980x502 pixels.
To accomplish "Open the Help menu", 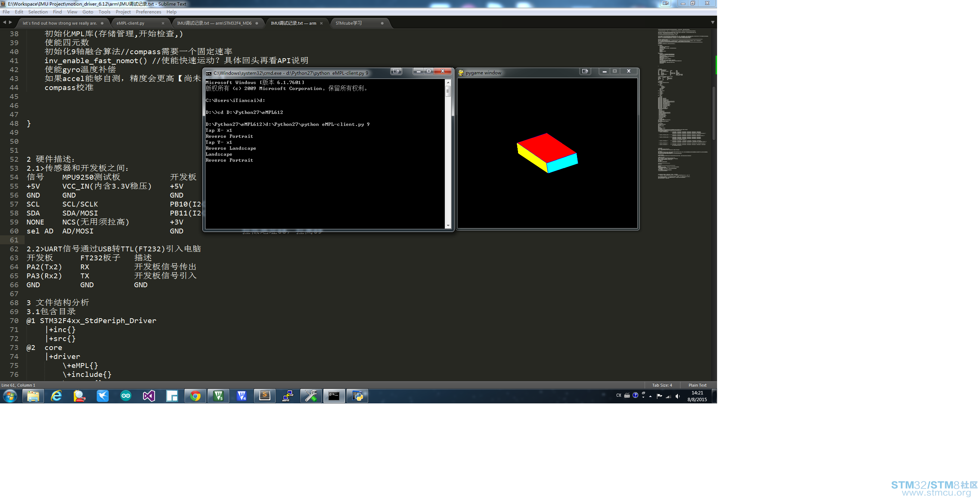I will 171,12.
